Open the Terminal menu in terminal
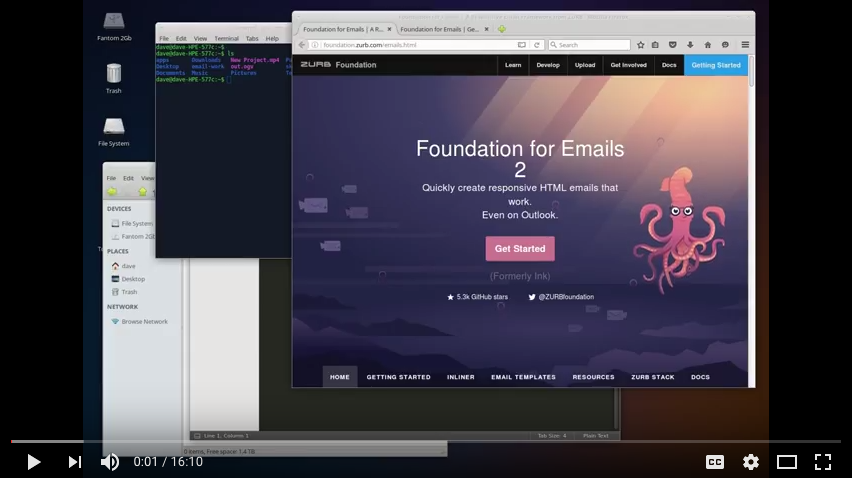Image resolution: width=852 pixels, height=478 pixels. click(x=227, y=39)
